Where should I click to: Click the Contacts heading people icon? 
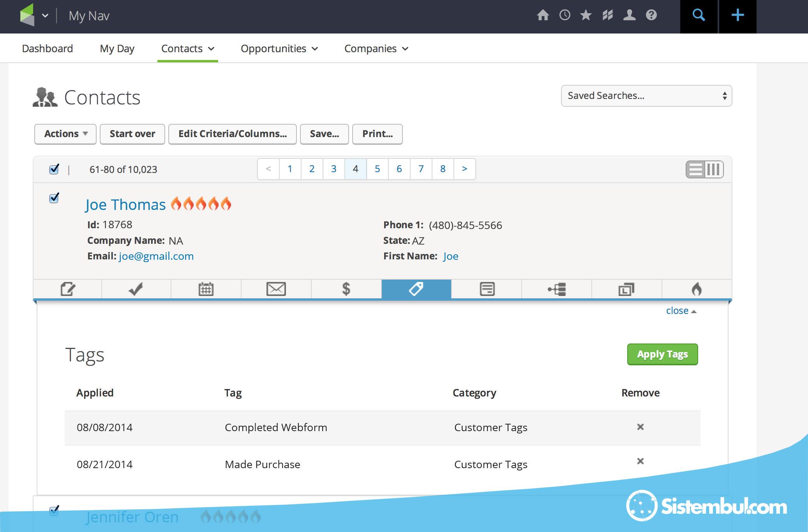pyautogui.click(x=45, y=97)
